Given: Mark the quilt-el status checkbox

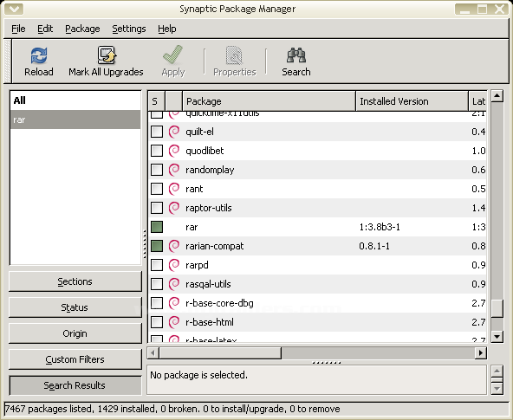Looking at the screenshot, I should click(x=157, y=132).
